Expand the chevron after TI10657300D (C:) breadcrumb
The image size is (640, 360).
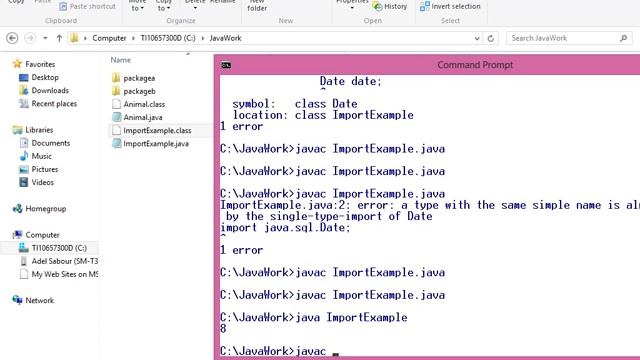(202, 38)
